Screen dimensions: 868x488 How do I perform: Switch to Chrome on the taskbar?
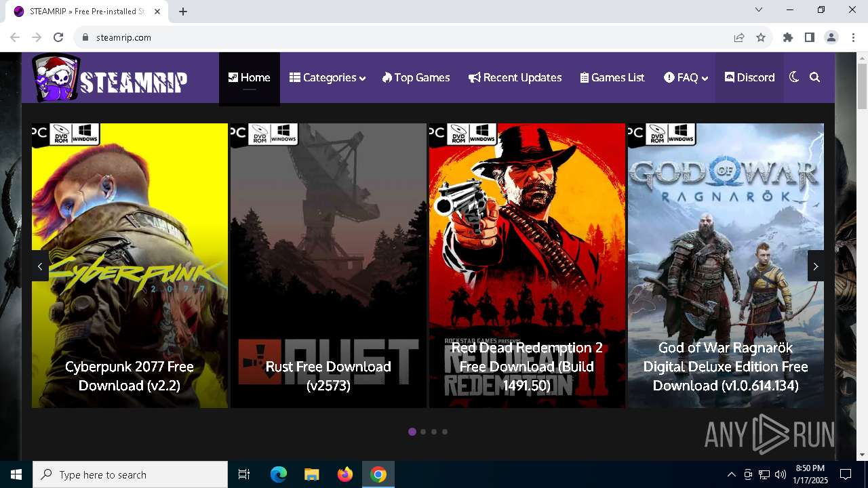[x=378, y=474]
